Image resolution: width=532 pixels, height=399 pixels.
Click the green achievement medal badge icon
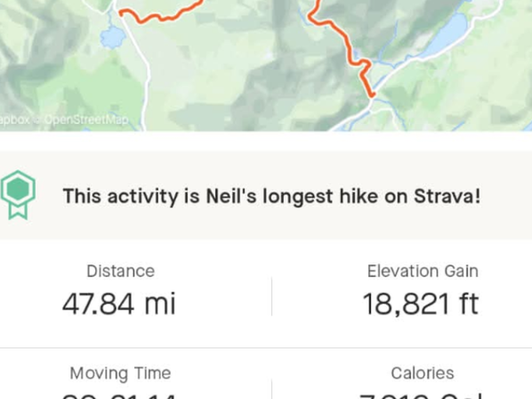coord(18,194)
